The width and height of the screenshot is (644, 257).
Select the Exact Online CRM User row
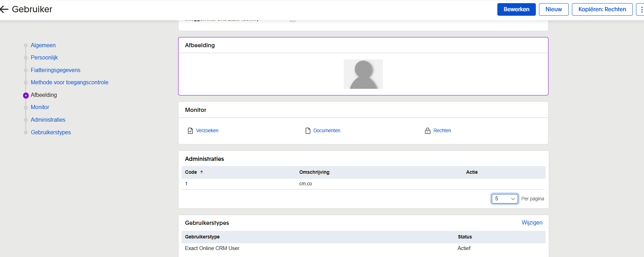[363, 248]
